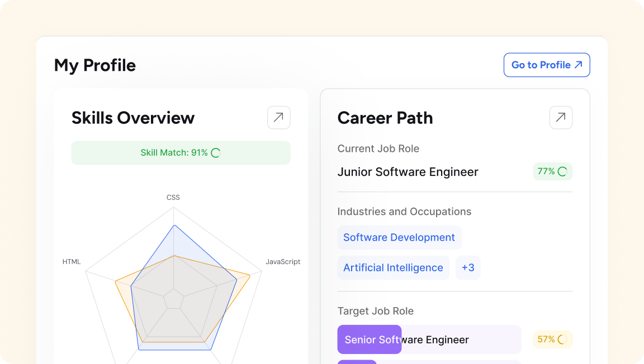Expand the +3 hidden industry tags
644x364 pixels.
tap(468, 267)
